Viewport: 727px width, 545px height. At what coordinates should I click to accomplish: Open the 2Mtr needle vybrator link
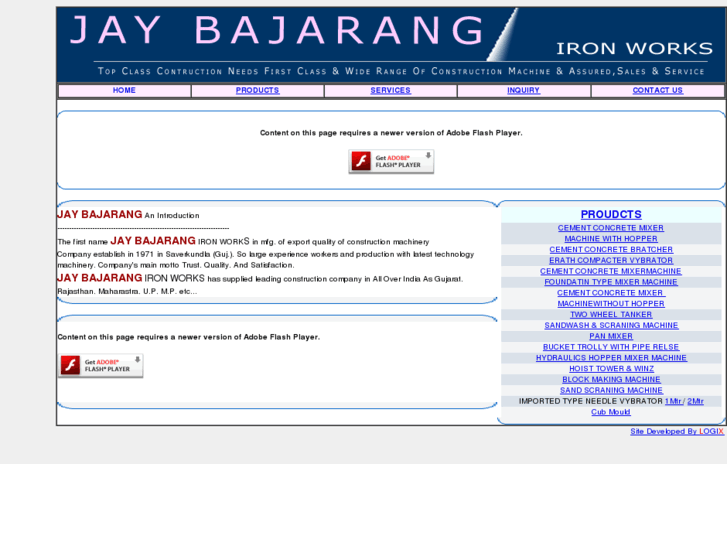tap(695, 401)
